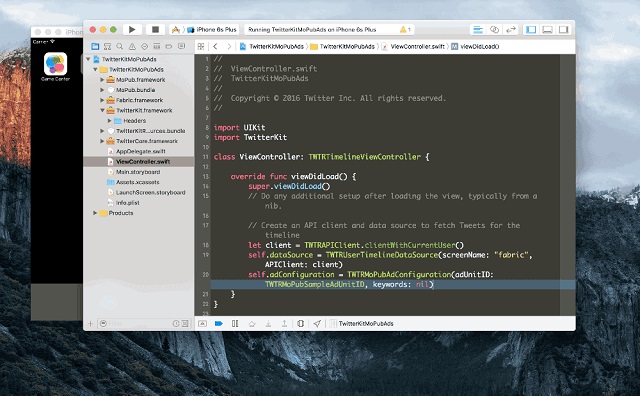Image resolution: width=640 pixels, height=396 pixels.
Task: Click the Step over button
Action: click(252, 324)
